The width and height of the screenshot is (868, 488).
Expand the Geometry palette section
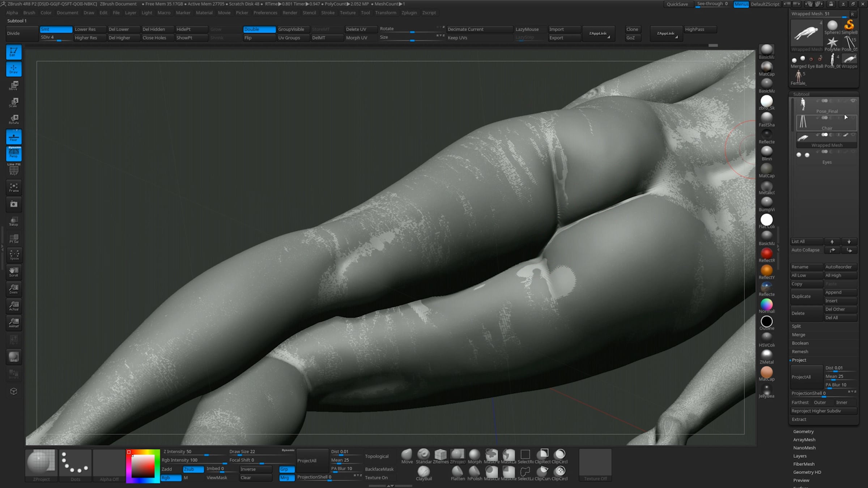click(x=803, y=432)
